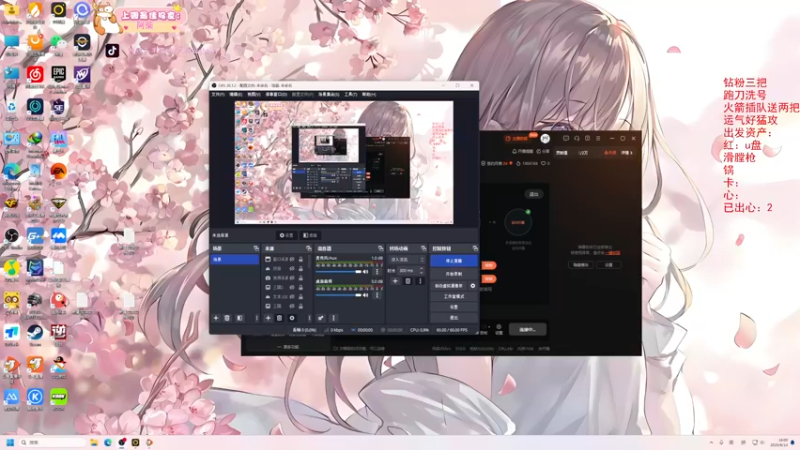Open OBS Edit menu
The height and width of the screenshot is (450, 800).
[x=235, y=94]
